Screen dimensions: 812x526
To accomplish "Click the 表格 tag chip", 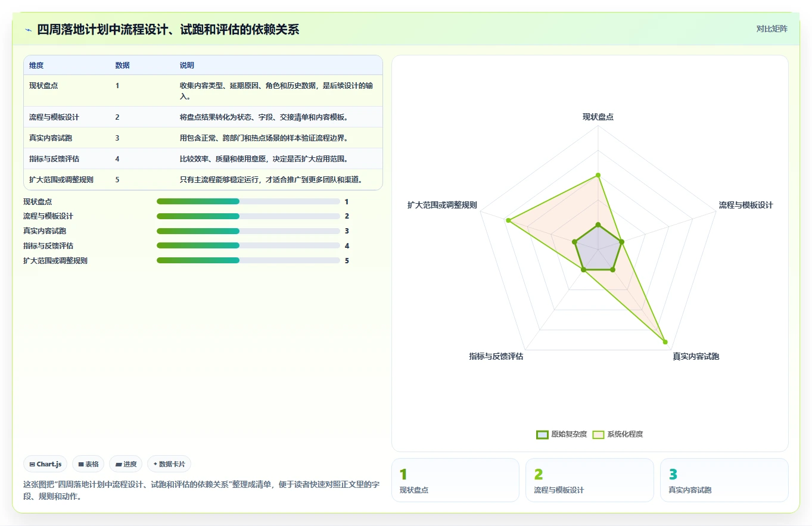I will (88, 464).
